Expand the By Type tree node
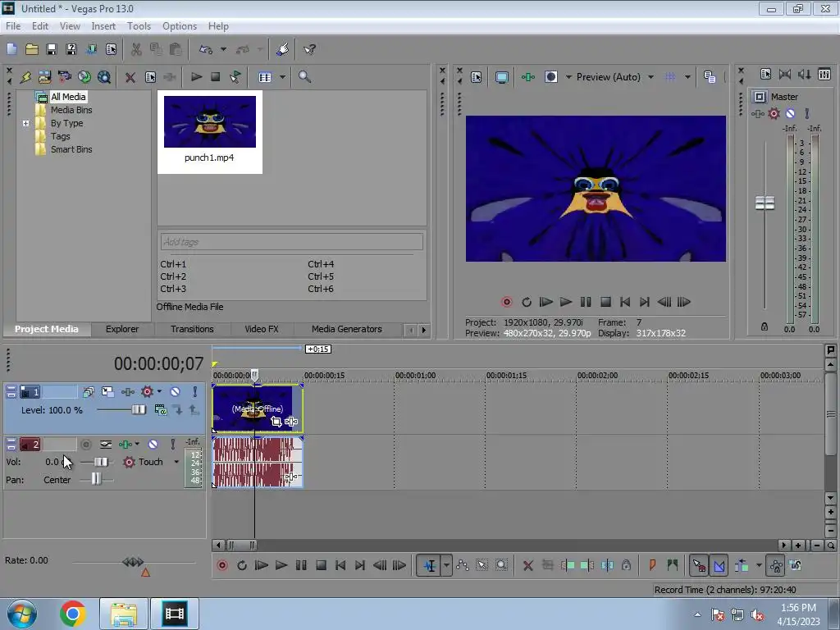Viewport: 840px width, 630px height. tap(25, 123)
